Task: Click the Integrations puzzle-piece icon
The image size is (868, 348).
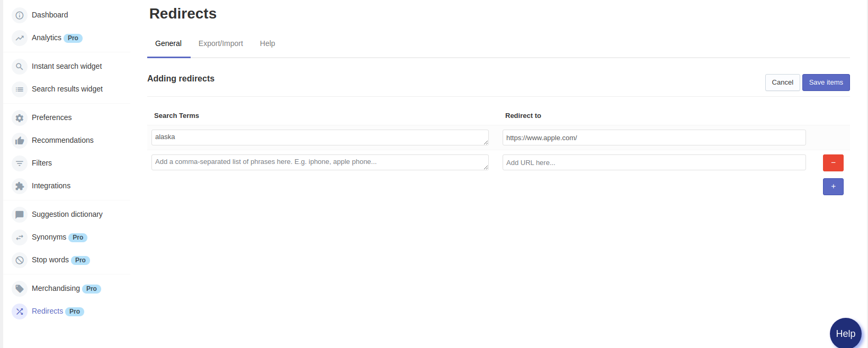Action: tap(20, 186)
